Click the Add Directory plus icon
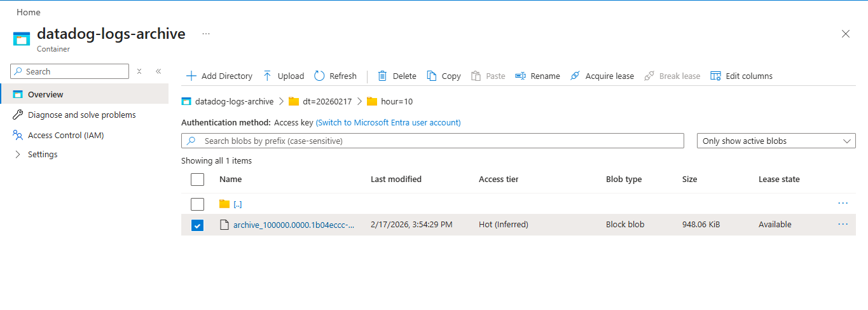The image size is (868, 310). tap(191, 76)
